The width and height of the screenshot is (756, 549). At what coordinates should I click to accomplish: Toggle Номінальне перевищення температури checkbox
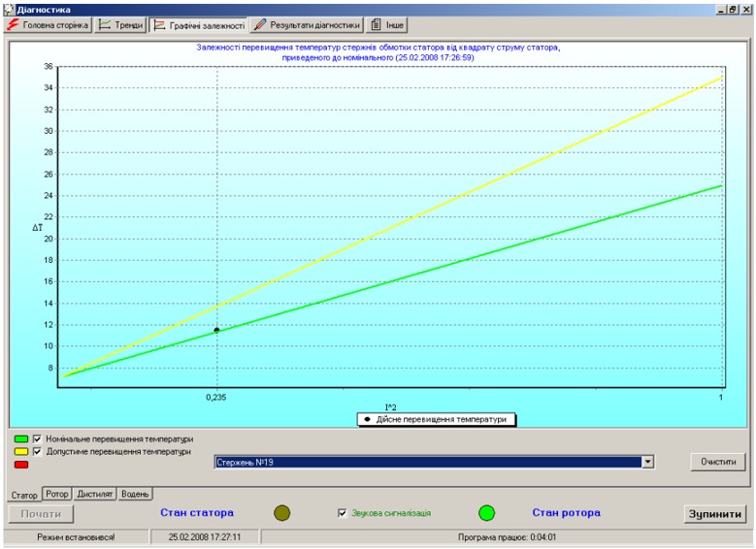37,439
